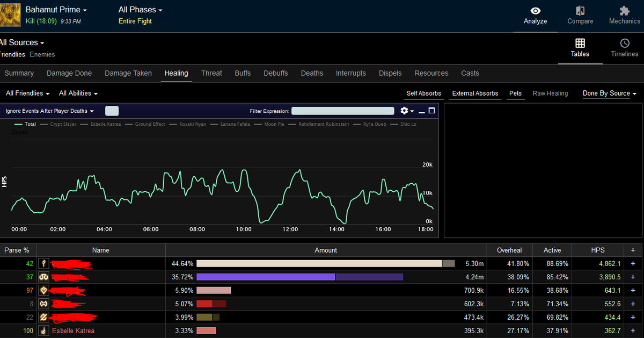Screen dimensions: 644x338
Task: Open the Compare icon view
Action: click(580, 11)
